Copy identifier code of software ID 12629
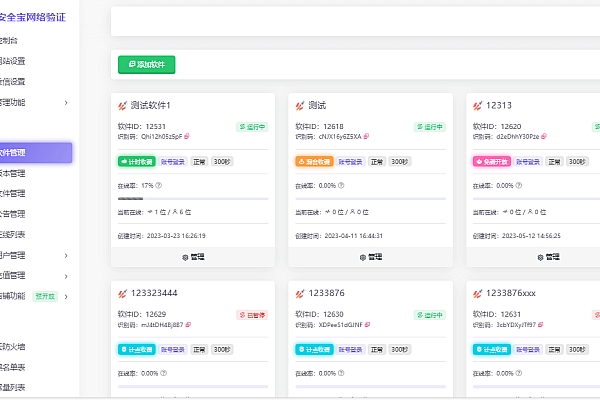 click(188, 325)
